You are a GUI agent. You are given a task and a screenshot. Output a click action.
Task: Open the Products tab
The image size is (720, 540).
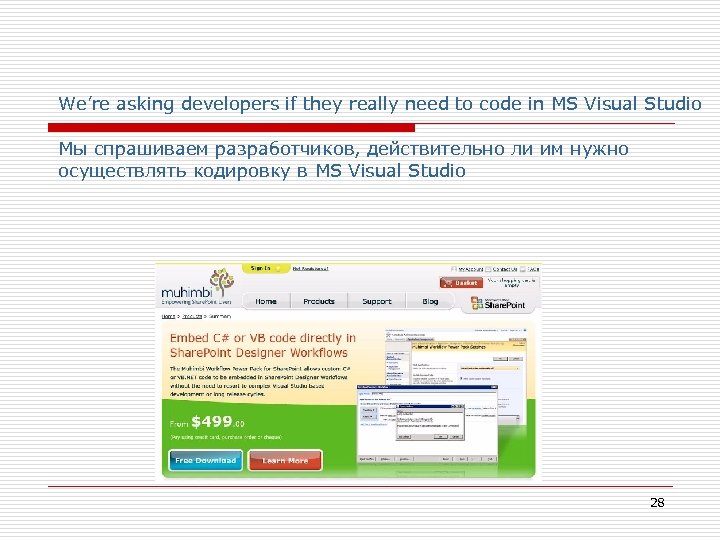click(x=319, y=301)
